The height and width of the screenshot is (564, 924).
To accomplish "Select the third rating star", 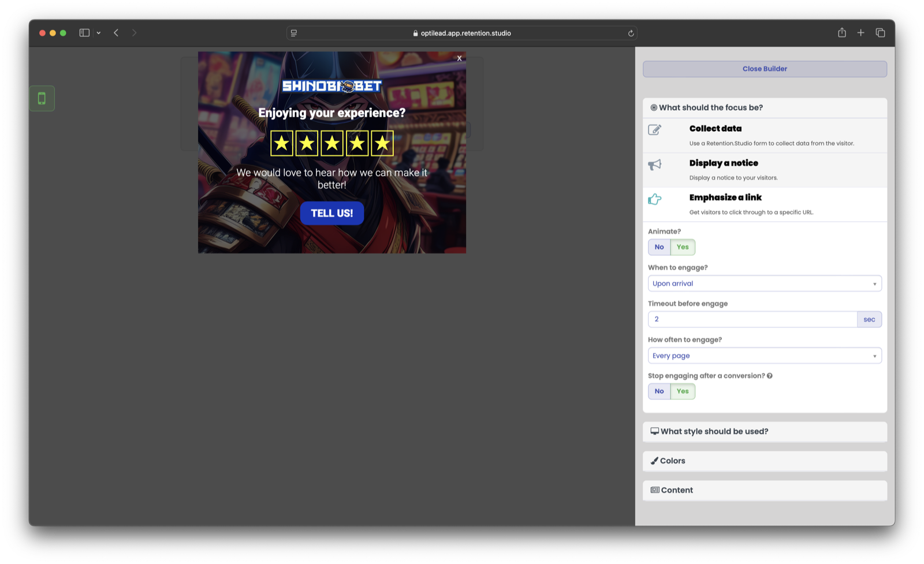I will pyautogui.click(x=332, y=143).
